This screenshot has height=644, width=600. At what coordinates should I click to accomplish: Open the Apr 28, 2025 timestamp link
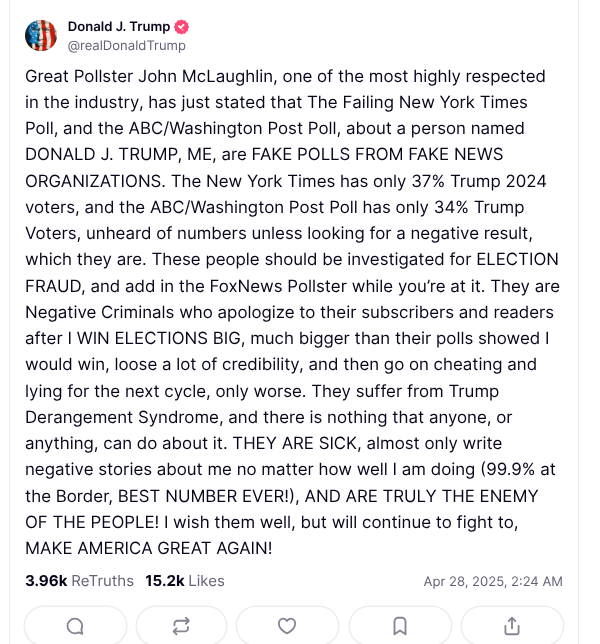pyautogui.click(x=492, y=581)
